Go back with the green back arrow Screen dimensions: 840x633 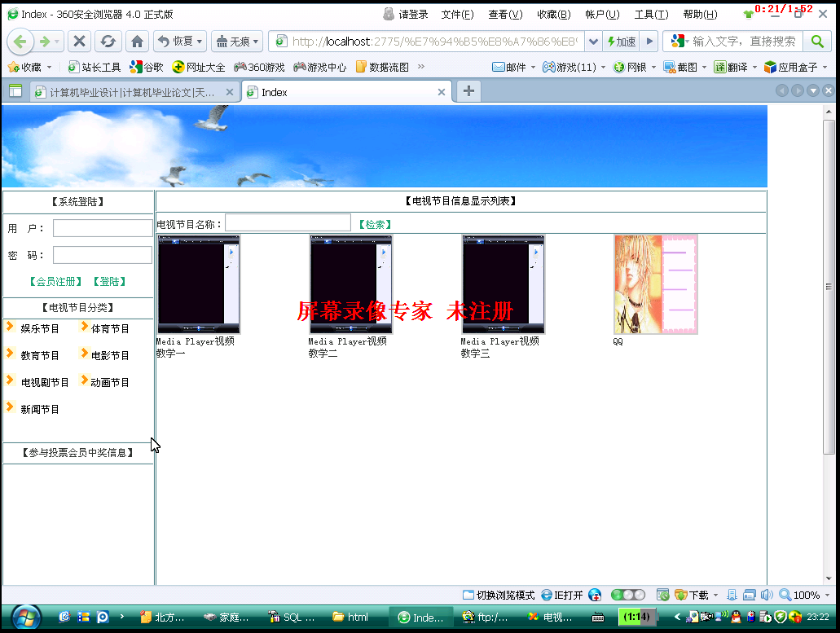pos(20,42)
